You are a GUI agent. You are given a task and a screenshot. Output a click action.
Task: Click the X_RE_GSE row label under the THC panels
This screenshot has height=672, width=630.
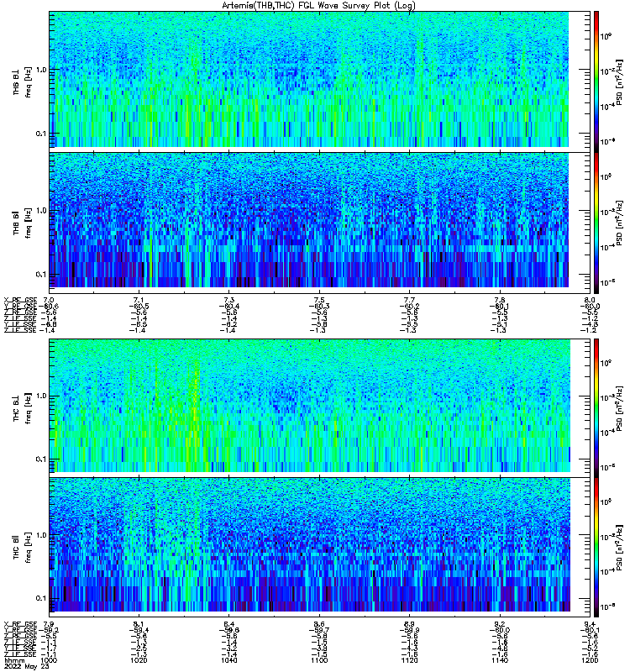[x=20, y=624]
